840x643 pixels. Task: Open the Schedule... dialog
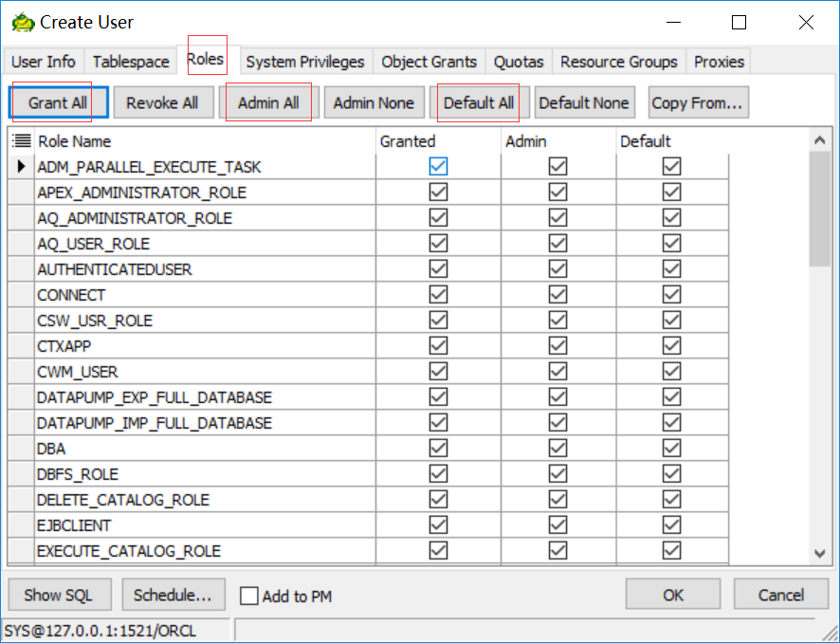(x=173, y=595)
